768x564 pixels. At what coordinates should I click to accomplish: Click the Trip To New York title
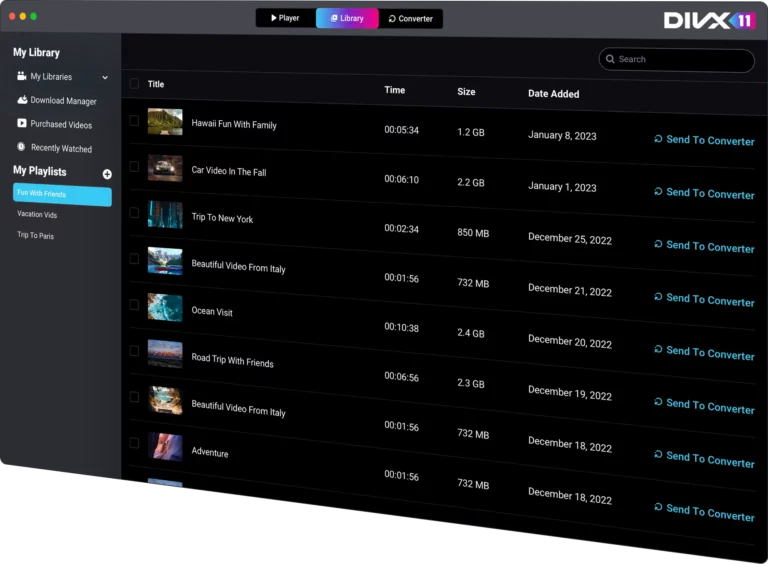coord(222,218)
